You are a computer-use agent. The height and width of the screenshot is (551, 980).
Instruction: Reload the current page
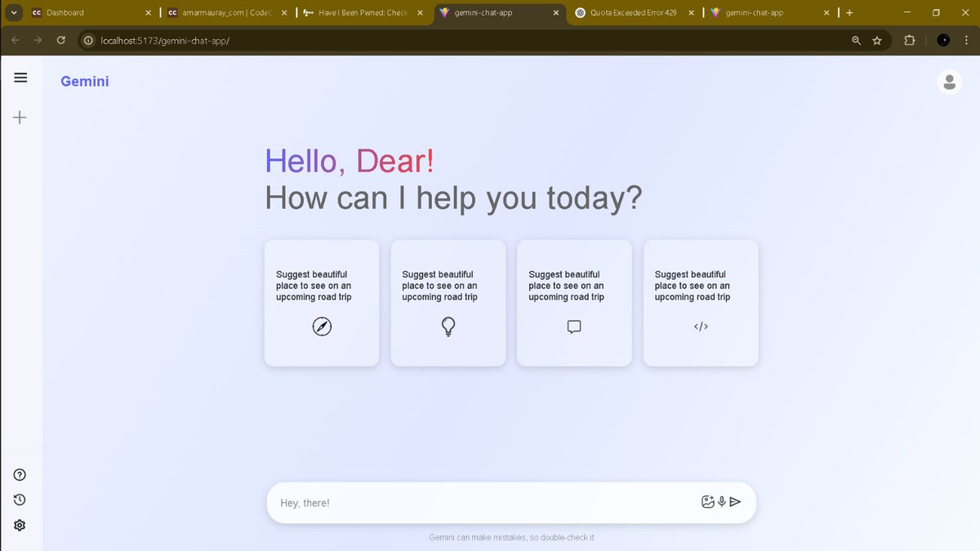60,40
